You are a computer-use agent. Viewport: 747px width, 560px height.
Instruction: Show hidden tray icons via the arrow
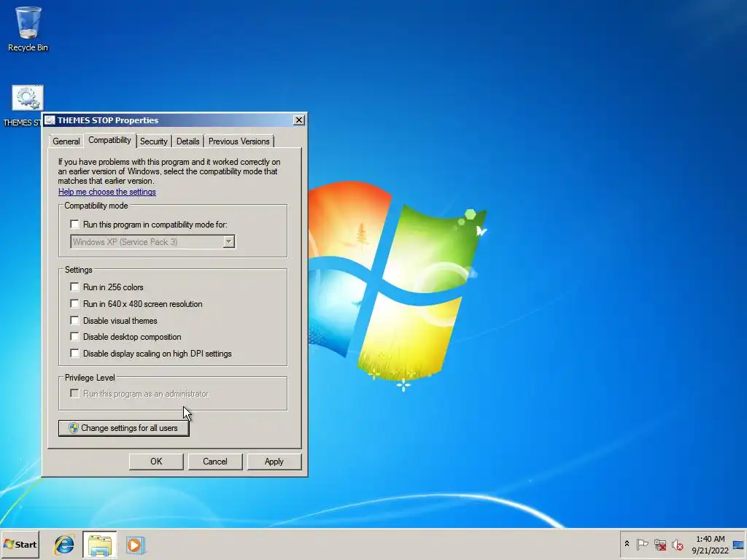pyautogui.click(x=627, y=544)
